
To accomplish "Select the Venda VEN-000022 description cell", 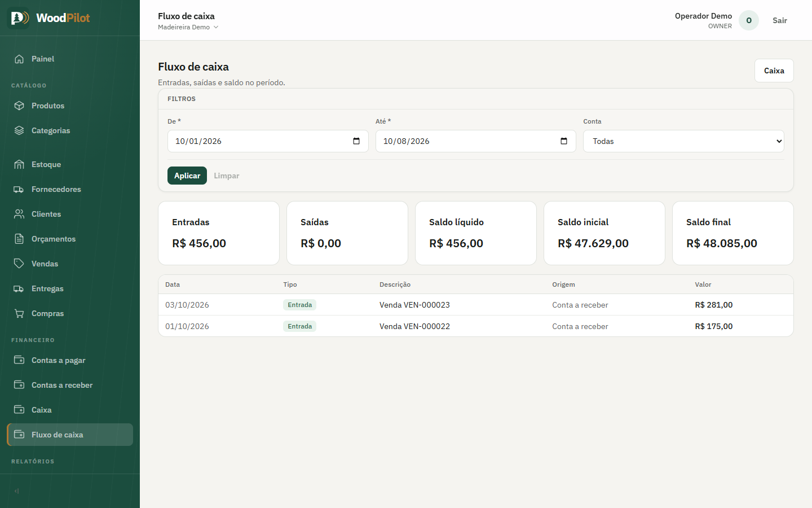I will pos(414,326).
